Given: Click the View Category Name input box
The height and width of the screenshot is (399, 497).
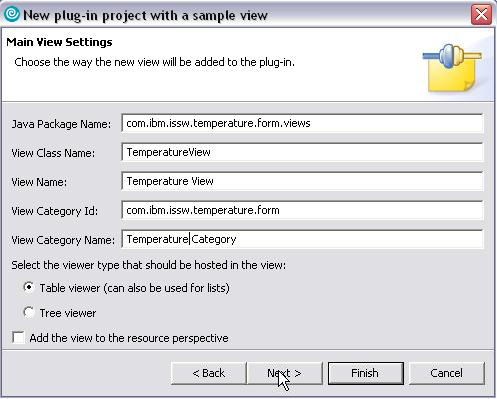Looking at the screenshot, I should click(x=302, y=239).
